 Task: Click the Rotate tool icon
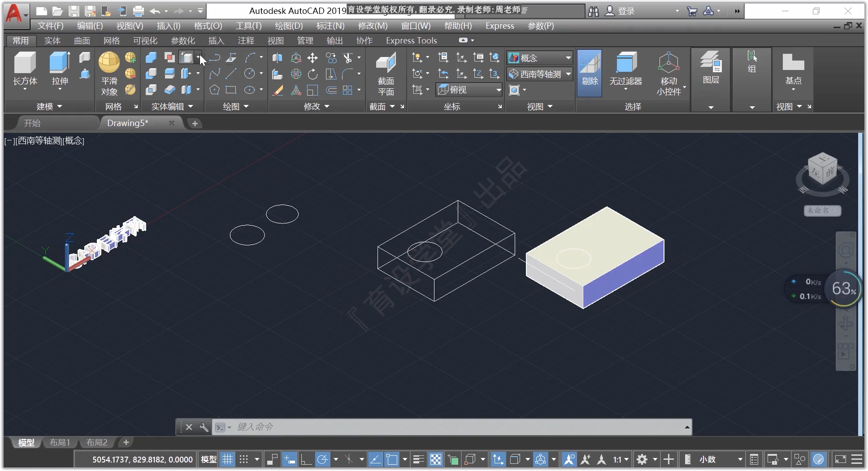point(312,74)
